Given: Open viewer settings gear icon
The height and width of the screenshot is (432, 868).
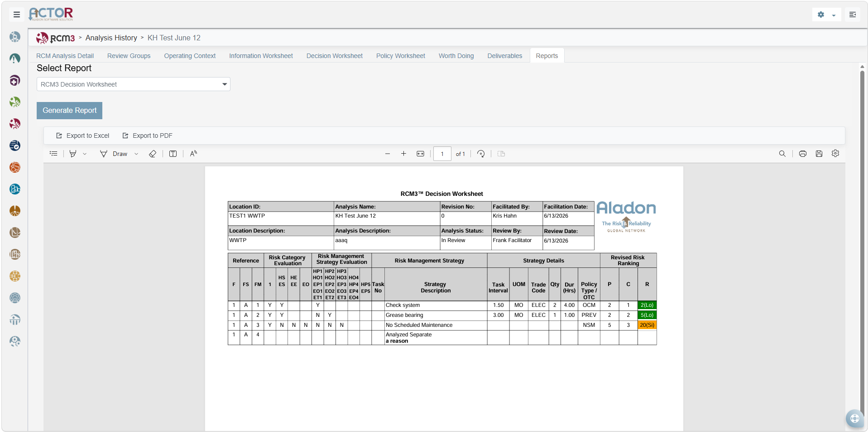Looking at the screenshot, I should 835,154.
